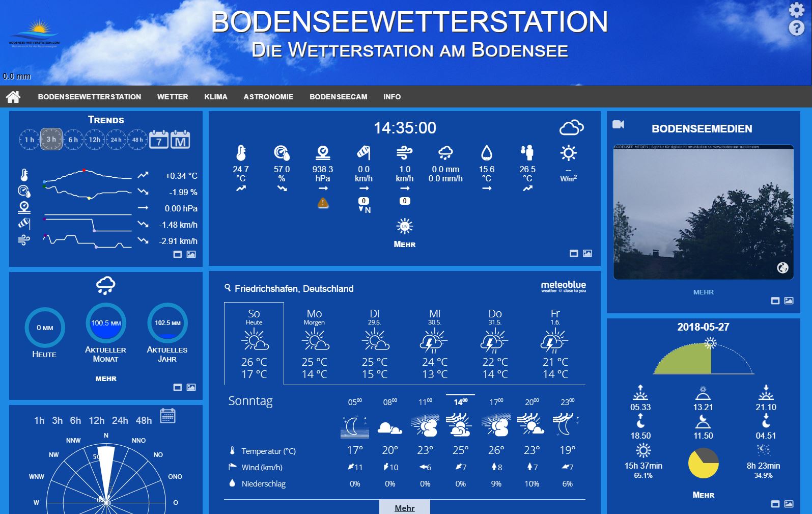Select the Di 29.5. forecast day
The image size is (812, 514).
click(375, 343)
